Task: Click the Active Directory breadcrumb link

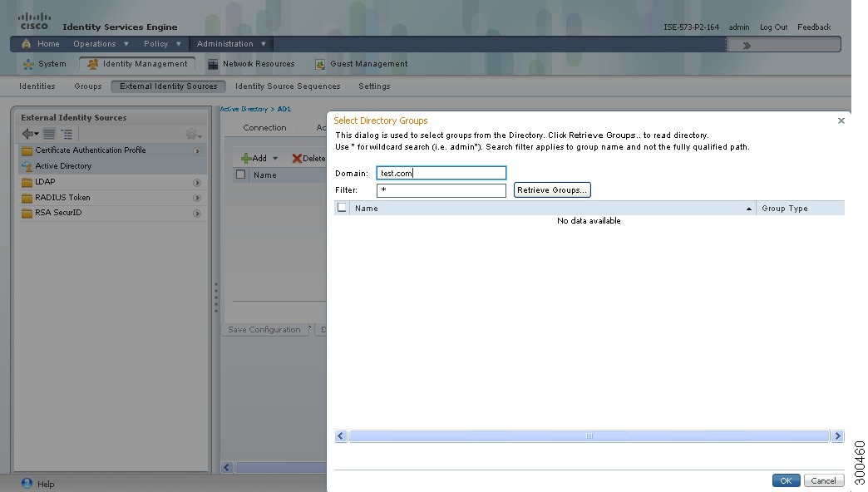Action: pyautogui.click(x=244, y=109)
